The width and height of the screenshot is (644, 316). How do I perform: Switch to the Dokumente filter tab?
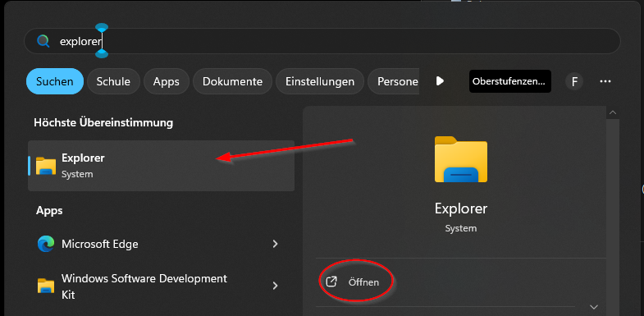click(x=232, y=81)
